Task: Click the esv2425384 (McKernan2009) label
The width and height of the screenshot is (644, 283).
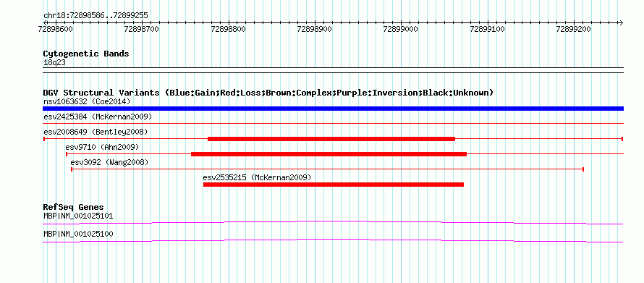Action: (98, 117)
